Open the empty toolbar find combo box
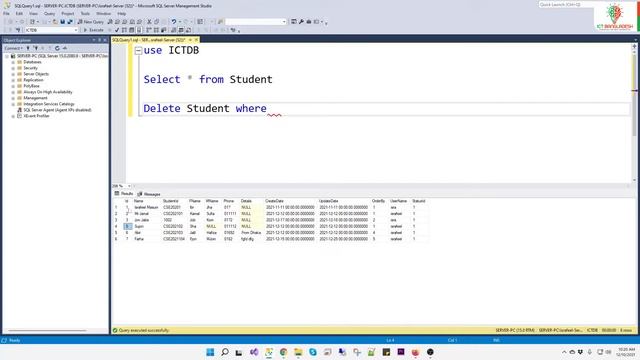 pos(256,22)
